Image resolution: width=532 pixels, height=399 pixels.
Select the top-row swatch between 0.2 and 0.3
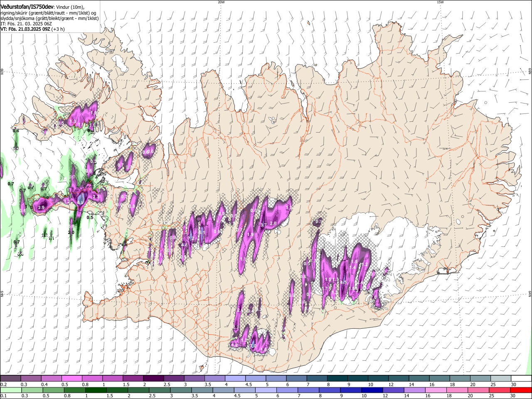tap(10, 378)
